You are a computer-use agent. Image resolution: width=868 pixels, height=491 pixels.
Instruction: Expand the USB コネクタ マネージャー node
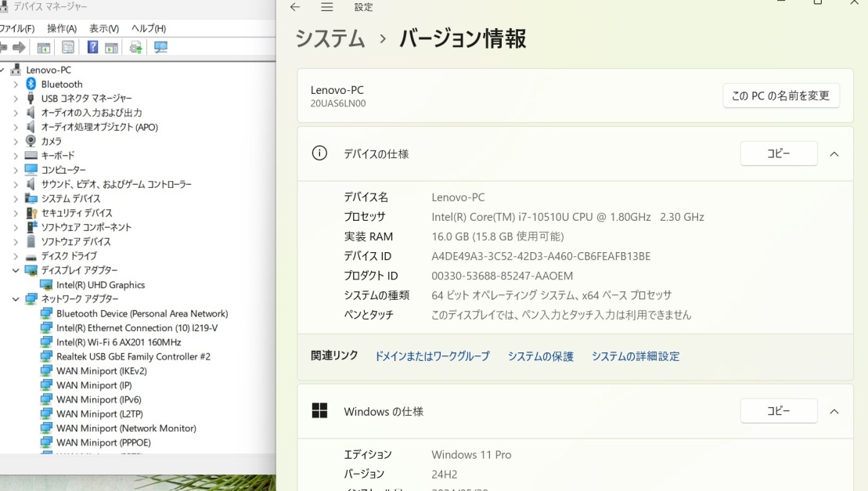(16, 99)
